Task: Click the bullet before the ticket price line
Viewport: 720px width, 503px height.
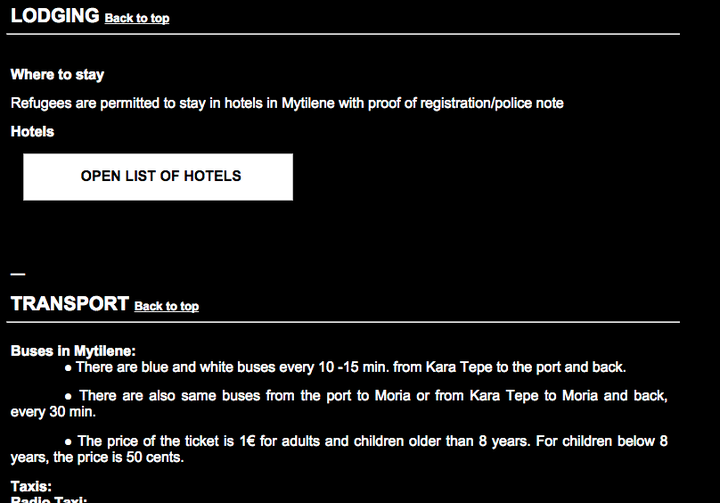Action: (x=68, y=442)
